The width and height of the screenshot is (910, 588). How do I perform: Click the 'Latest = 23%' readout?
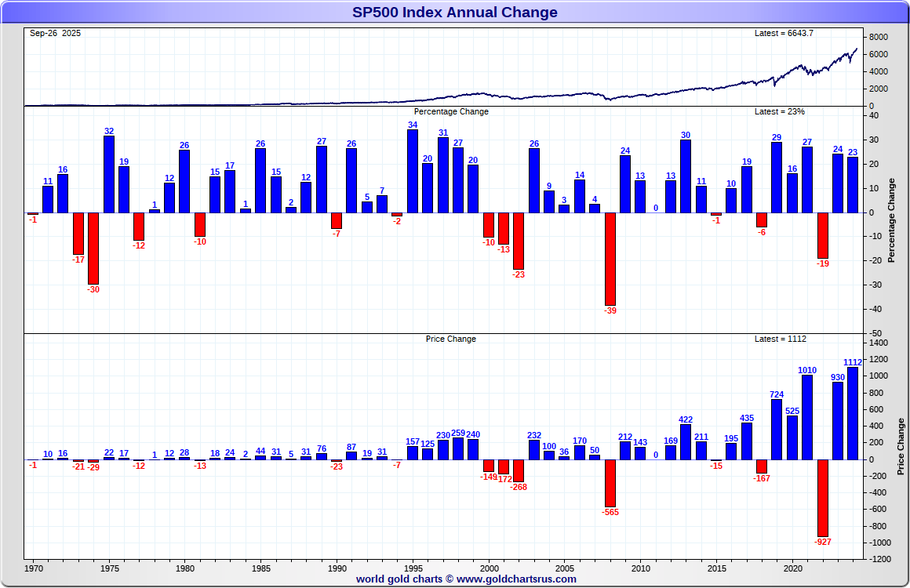pyautogui.click(x=780, y=111)
